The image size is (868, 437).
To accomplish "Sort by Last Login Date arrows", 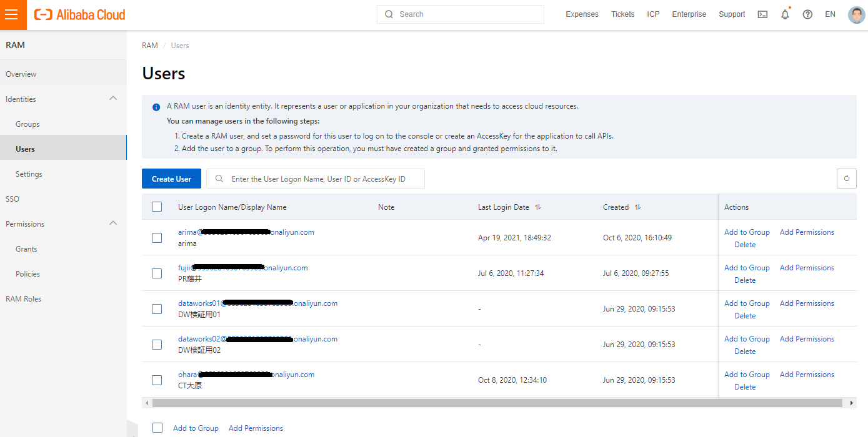I will (x=538, y=207).
